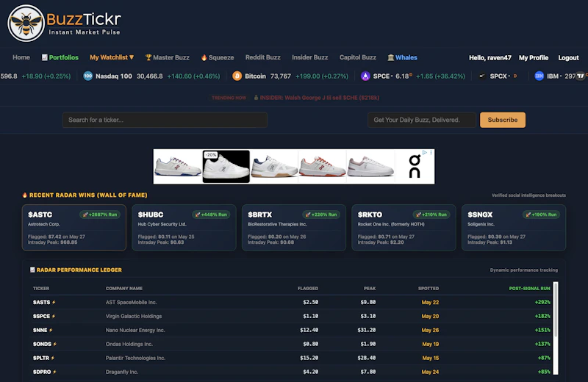
Task: Open the Insider Buzz page
Action: (309, 57)
